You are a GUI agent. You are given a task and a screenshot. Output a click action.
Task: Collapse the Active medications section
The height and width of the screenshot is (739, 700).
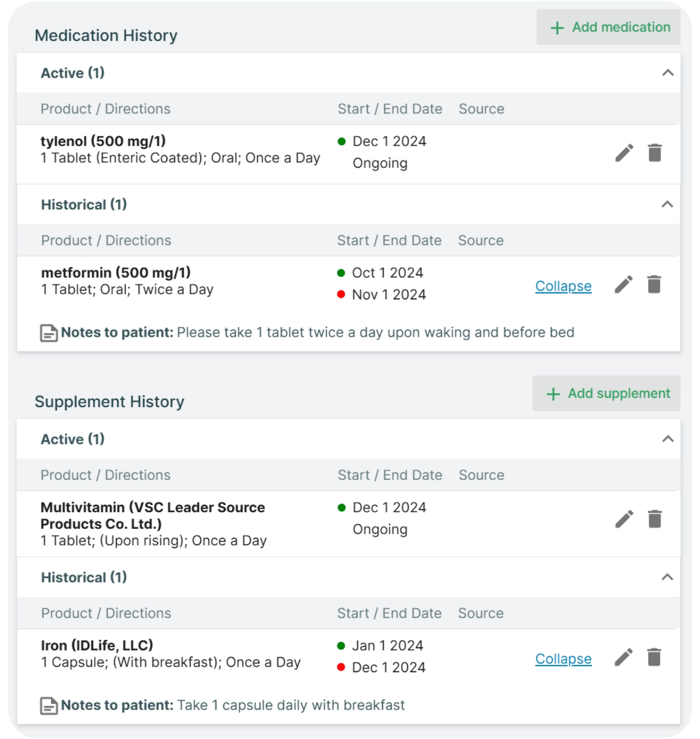coord(666,73)
